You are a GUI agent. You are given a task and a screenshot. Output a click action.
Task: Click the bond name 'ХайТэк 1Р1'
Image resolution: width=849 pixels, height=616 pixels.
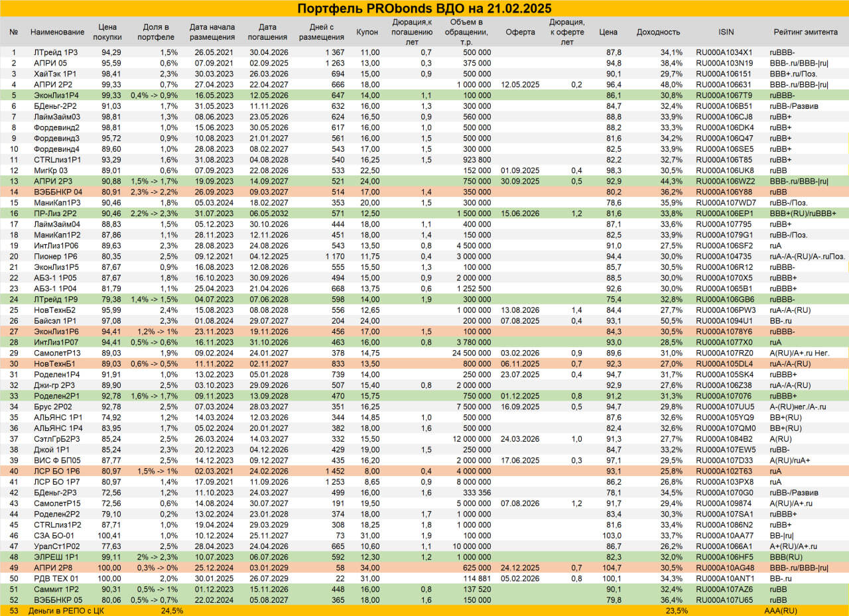[x=54, y=74]
